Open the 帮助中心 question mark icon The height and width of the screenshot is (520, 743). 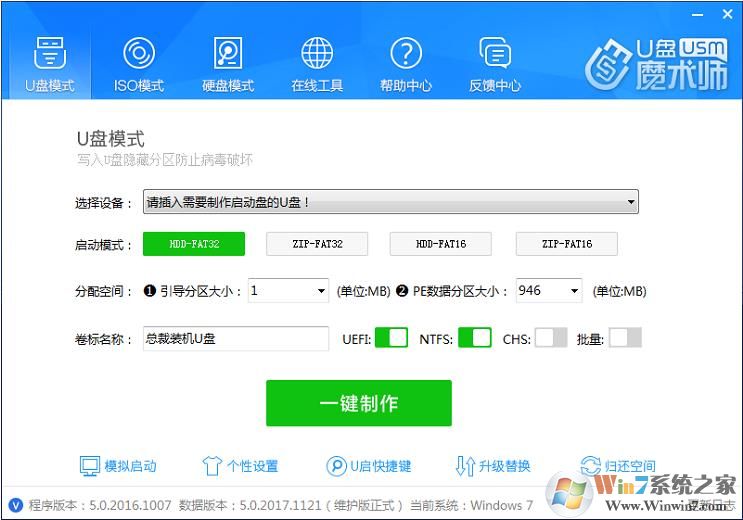(x=406, y=53)
